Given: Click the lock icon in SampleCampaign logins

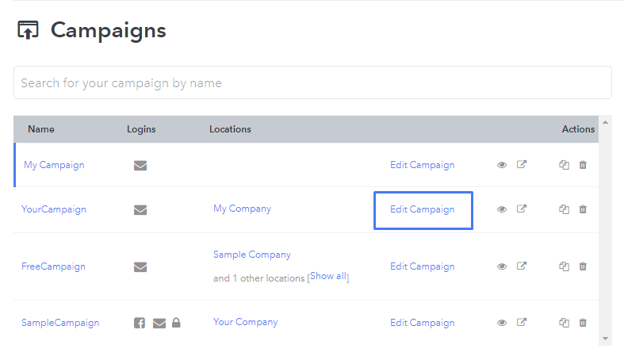Looking at the screenshot, I should [176, 322].
